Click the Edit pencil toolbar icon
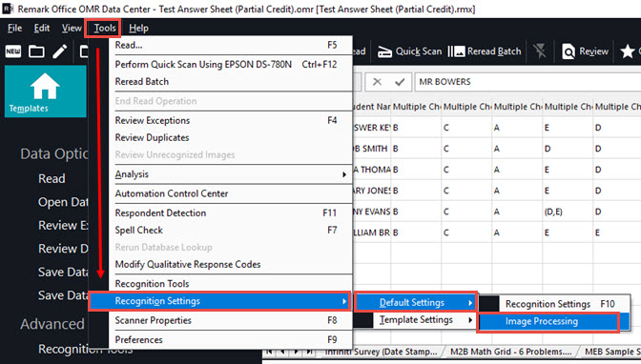Viewport: 641px width, 364px height. 60,51
